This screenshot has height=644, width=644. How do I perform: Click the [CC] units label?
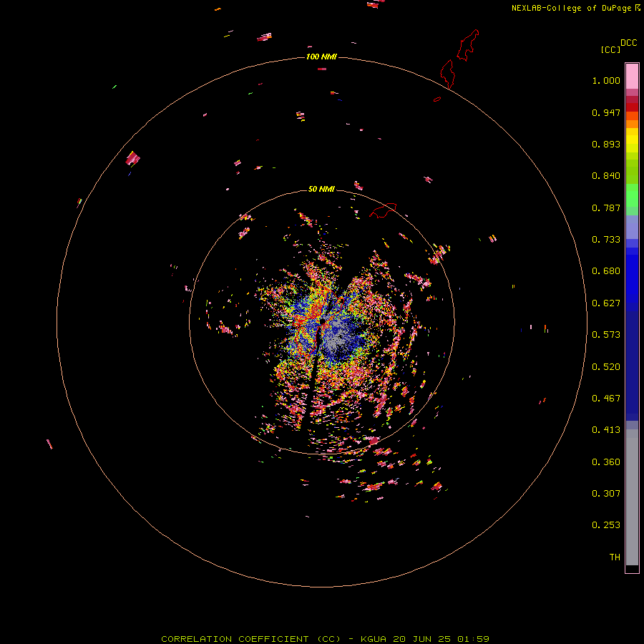[610, 49]
